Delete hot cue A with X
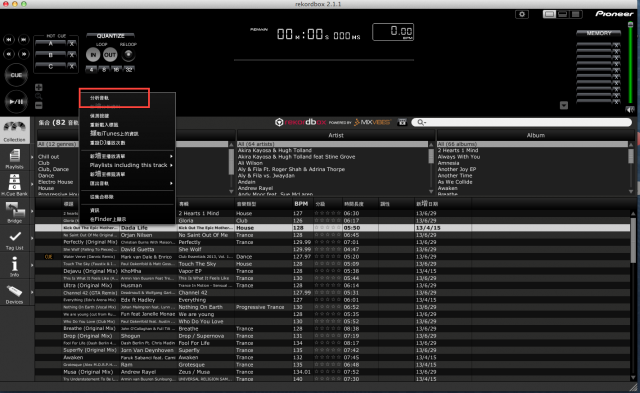Image resolution: width=640 pixels, height=393 pixels. click(71, 44)
